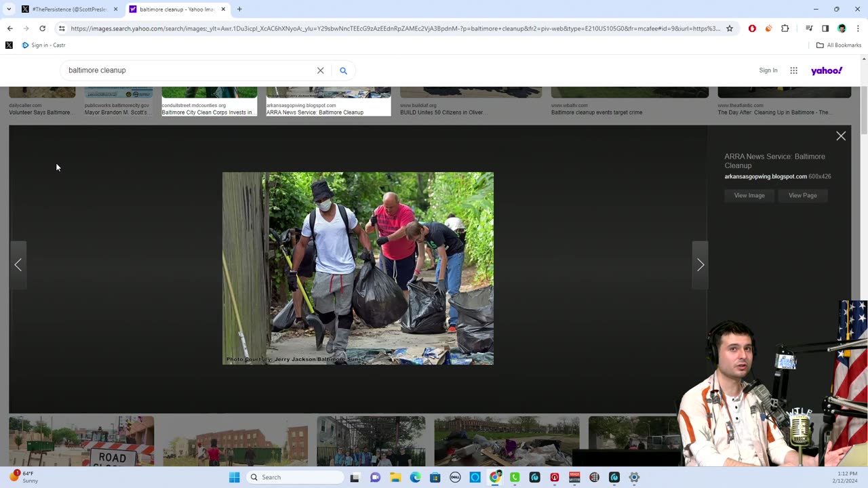Open the Extensions puzzle menu
Viewport: 868px width, 488px height.
785,28
